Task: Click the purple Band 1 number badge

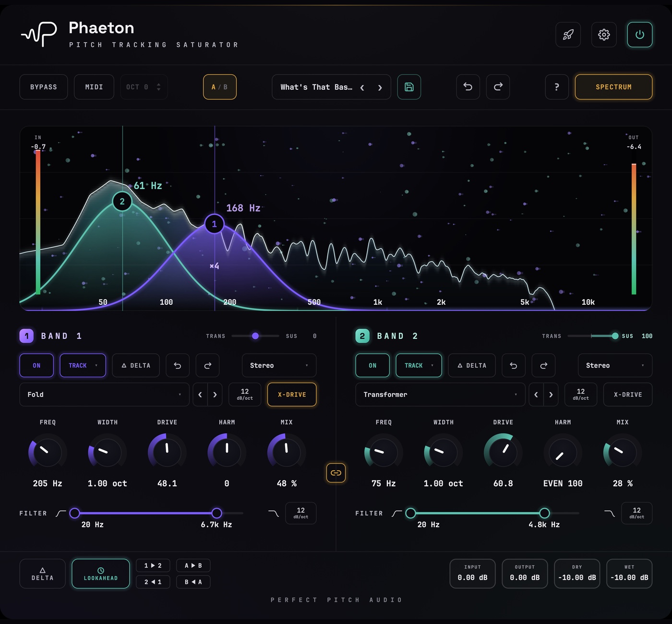Action: 26,336
